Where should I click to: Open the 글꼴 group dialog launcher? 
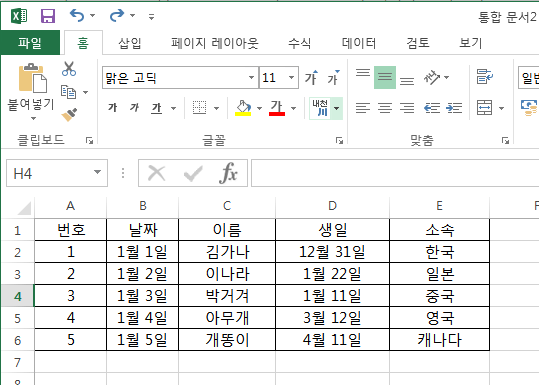pos(339,140)
